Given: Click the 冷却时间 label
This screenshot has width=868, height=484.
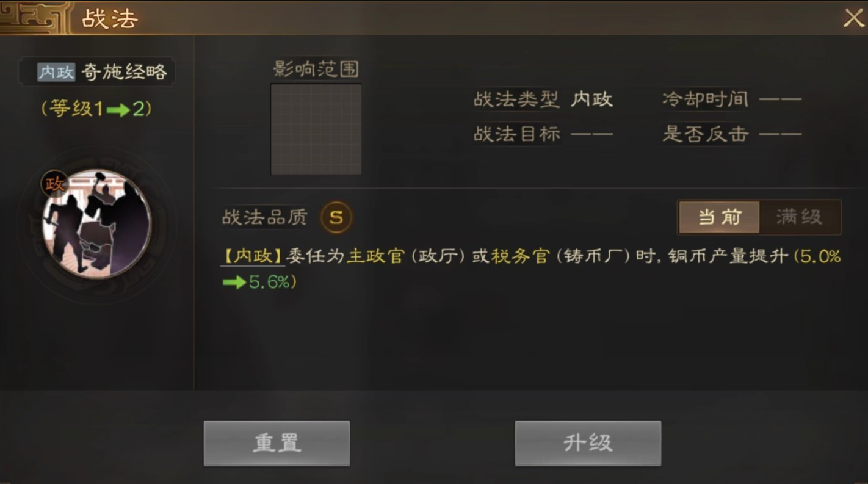Looking at the screenshot, I should click(x=706, y=99).
